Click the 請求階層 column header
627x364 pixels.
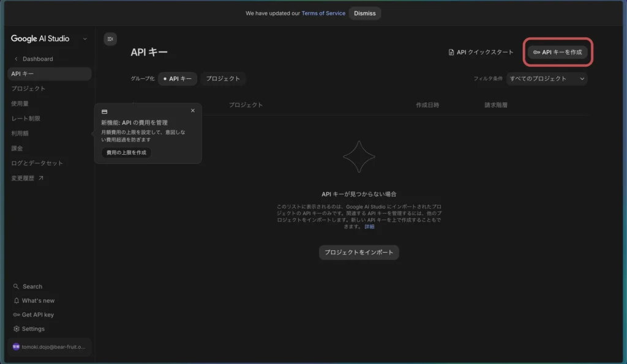[496, 105]
